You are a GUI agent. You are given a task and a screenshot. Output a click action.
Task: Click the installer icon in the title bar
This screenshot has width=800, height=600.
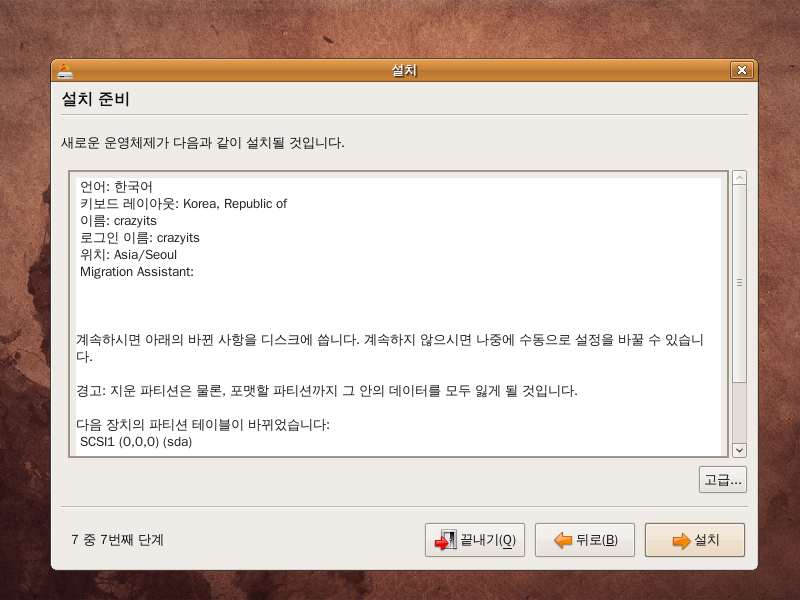(65, 70)
